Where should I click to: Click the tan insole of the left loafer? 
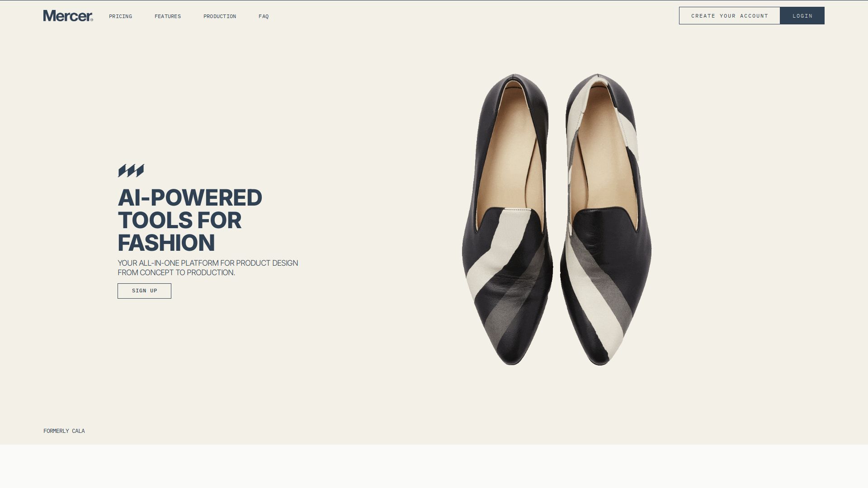coord(509,154)
